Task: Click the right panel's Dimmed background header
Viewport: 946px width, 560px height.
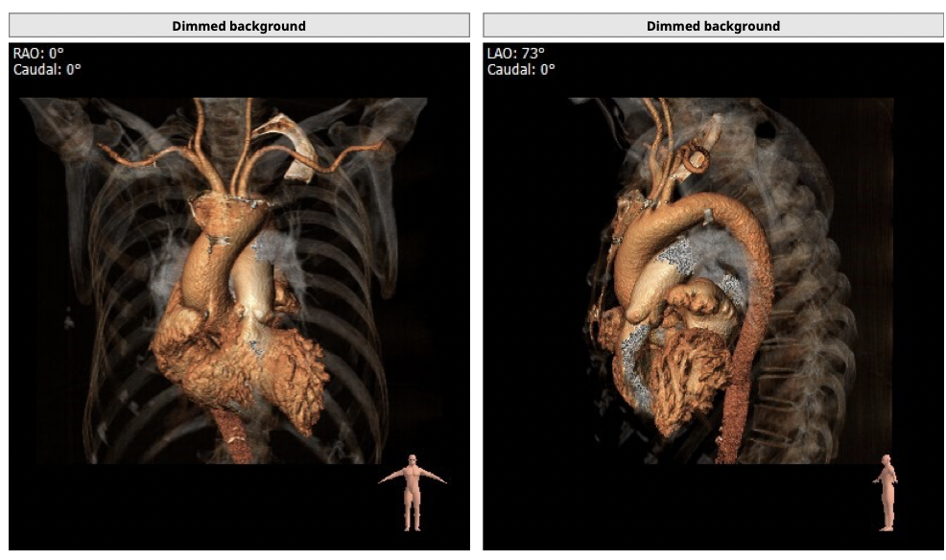Action: pyautogui.click(x=713, y=26)
